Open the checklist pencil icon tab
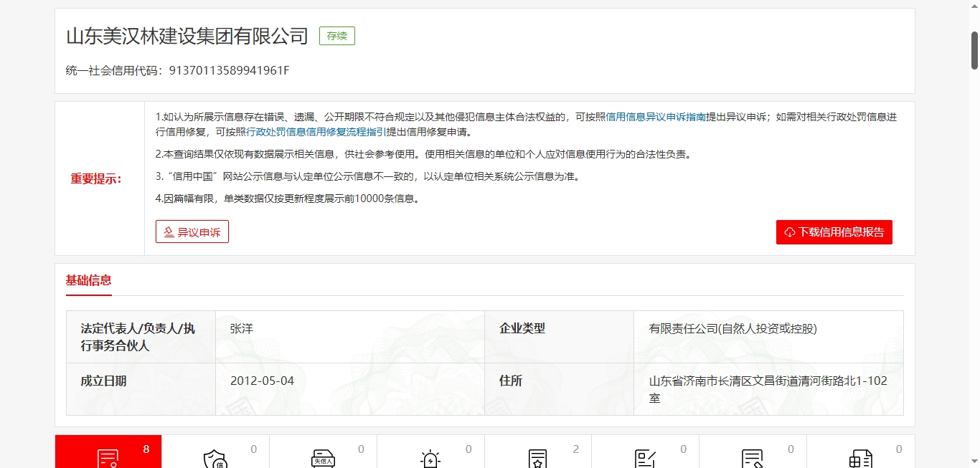This screenshot has height=468, width=980. click(646, 452)
